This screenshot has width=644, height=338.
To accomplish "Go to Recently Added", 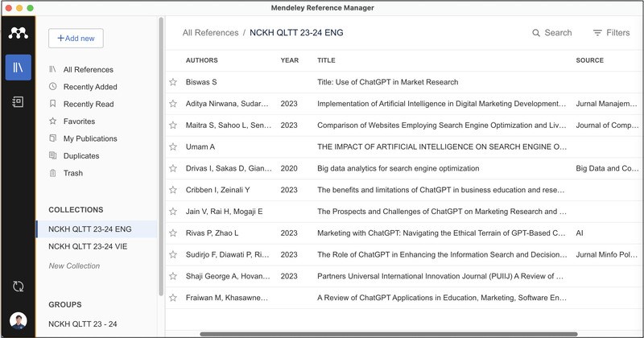I will (89, 87).
